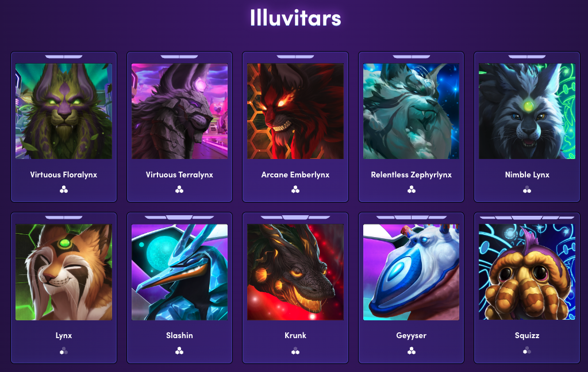
Task: Click the stage icon beneath Slashin
Action: [180, 351]
